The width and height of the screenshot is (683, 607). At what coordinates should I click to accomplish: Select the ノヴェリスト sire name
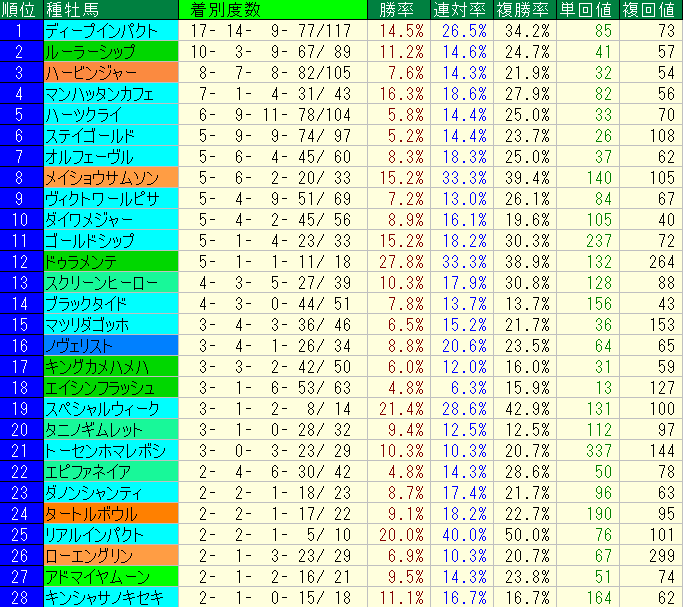click(x=111, y=345)
